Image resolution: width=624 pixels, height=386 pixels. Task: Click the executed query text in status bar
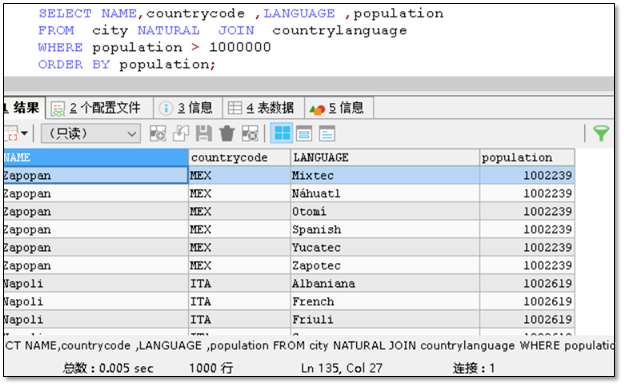click(x=309, y=345)
